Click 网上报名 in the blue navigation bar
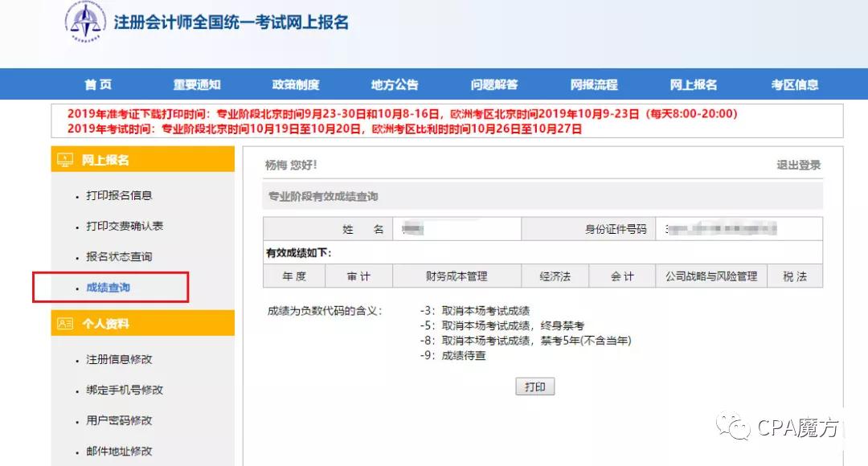This screenshot has width=868, height=466. [x=694, y=84]
